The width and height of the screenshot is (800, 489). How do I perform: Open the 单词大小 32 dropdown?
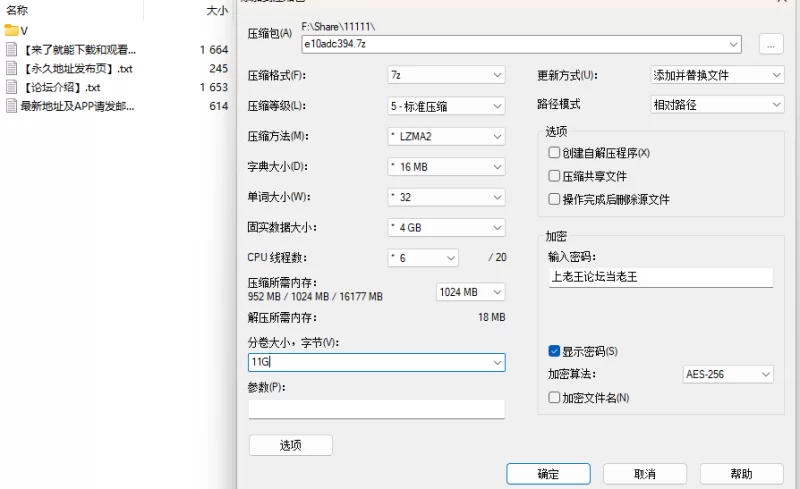click(x=446, y=197)
